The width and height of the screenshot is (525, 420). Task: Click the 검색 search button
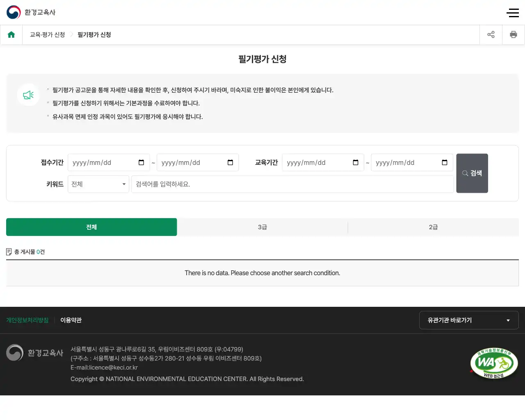coord(472,173)
